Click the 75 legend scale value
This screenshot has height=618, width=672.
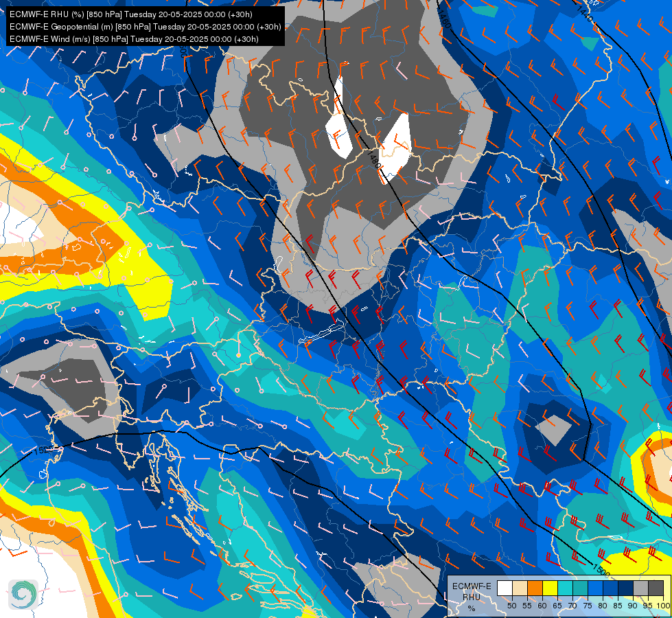tap(588, 606)
